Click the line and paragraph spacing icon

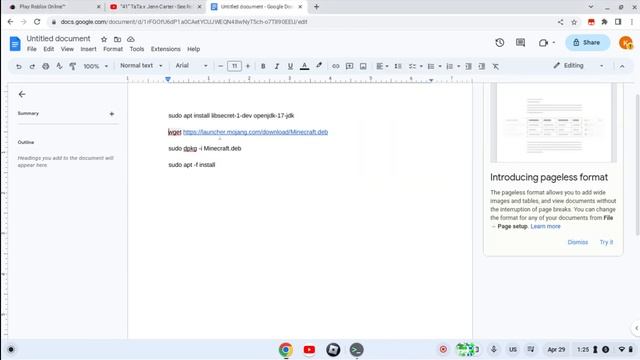point(398,66)
